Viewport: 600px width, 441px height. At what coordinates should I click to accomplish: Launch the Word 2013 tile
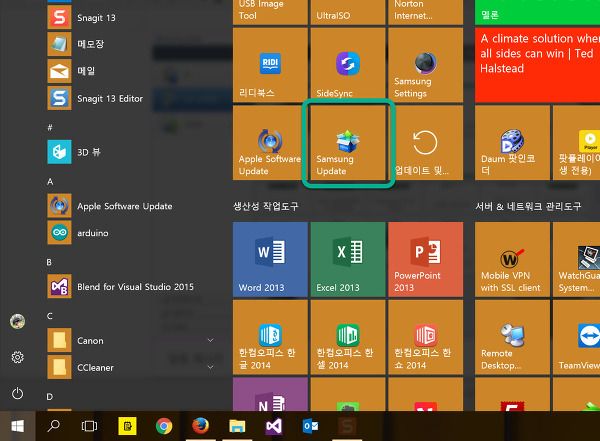coord(270,259)
